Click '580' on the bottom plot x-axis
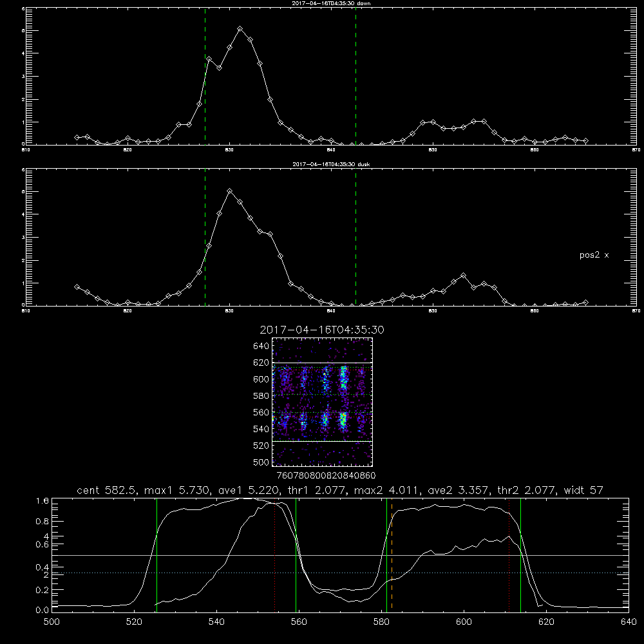Viewport: 644px width, 644px height. tap(381, 622)
